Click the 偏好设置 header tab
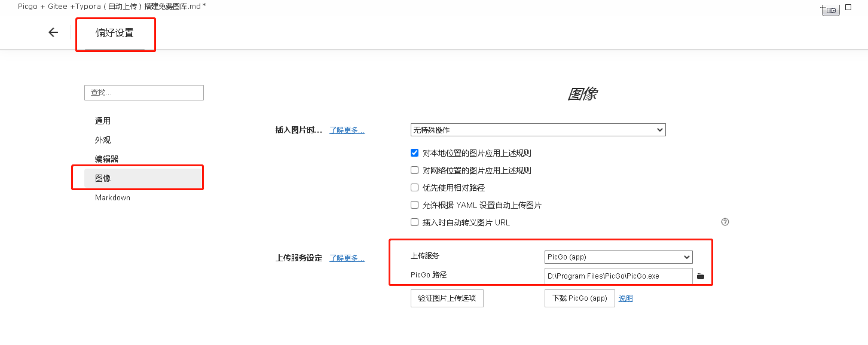This screenshot has height=345, width=868. coord(115,33)
